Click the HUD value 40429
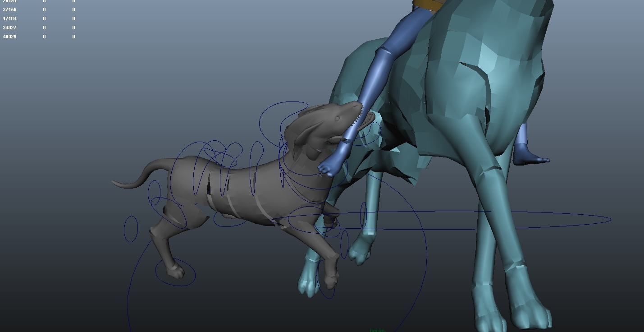The image size is (644, 332). coord(9,37)
